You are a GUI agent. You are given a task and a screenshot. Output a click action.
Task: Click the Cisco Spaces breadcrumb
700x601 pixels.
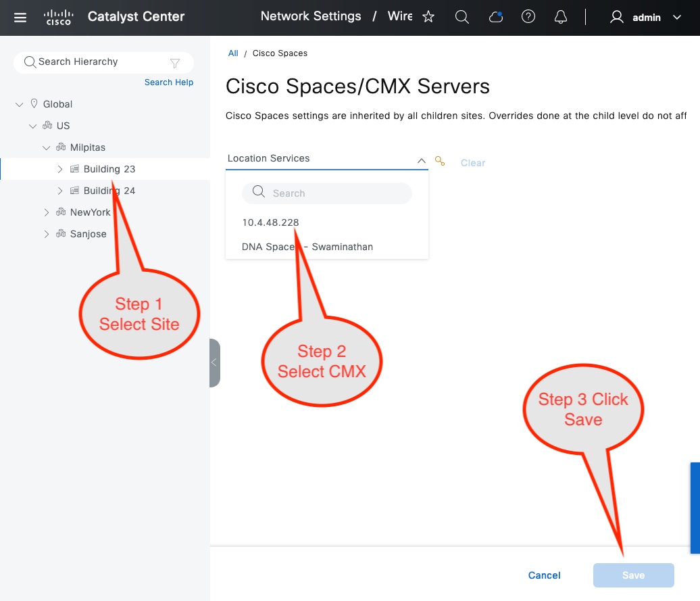[x=280, y=53]
